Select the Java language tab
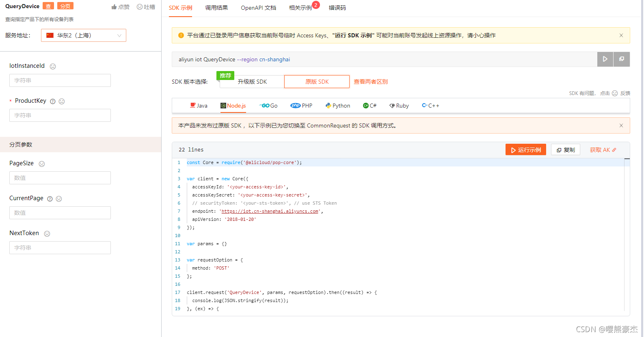 click(199, 106)
